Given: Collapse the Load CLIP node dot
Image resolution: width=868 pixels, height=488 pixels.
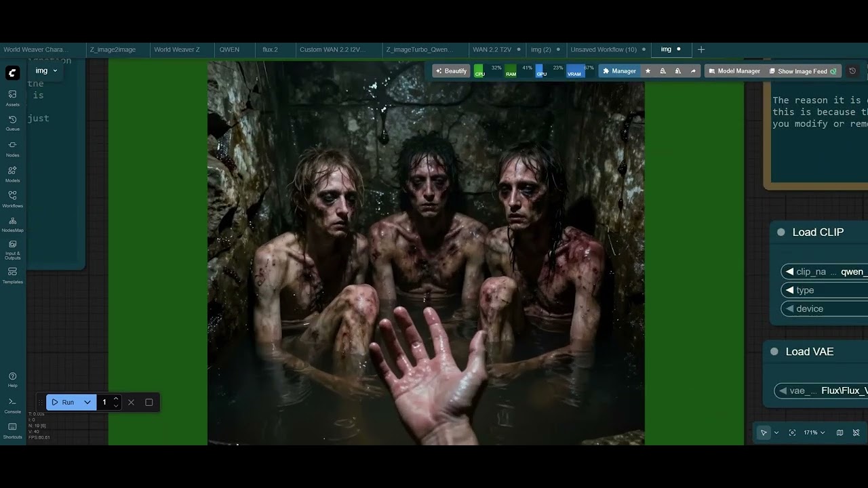Looking at the screenshot, I should (781, 232).
